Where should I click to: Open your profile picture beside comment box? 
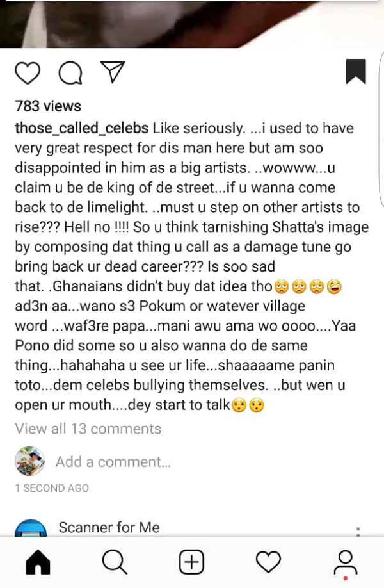[30, 462]
